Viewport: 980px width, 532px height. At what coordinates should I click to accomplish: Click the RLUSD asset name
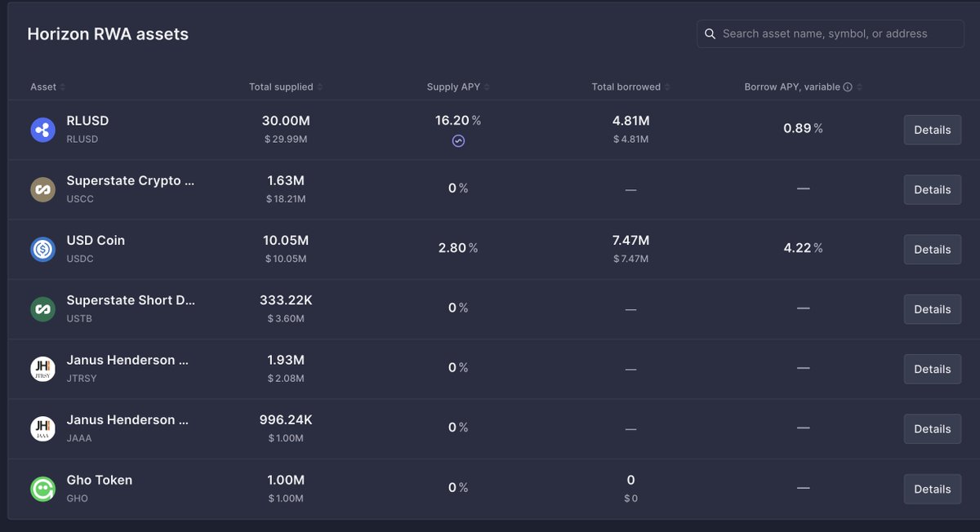[87, 121]
